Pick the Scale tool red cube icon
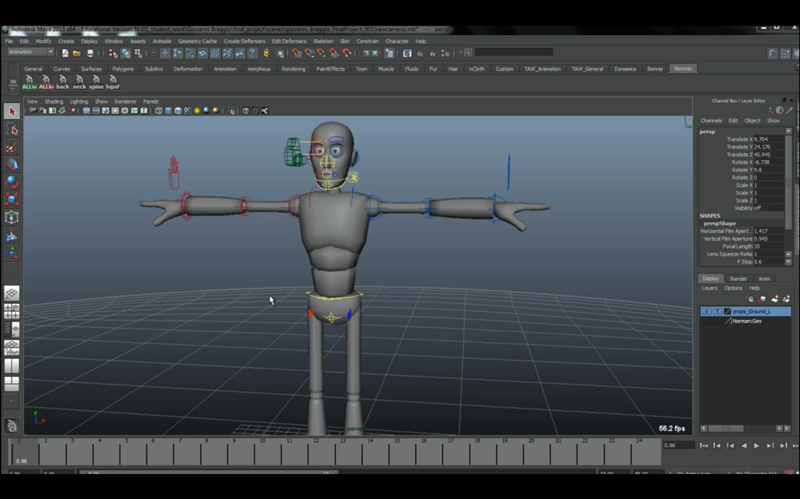 click(12, 199)
